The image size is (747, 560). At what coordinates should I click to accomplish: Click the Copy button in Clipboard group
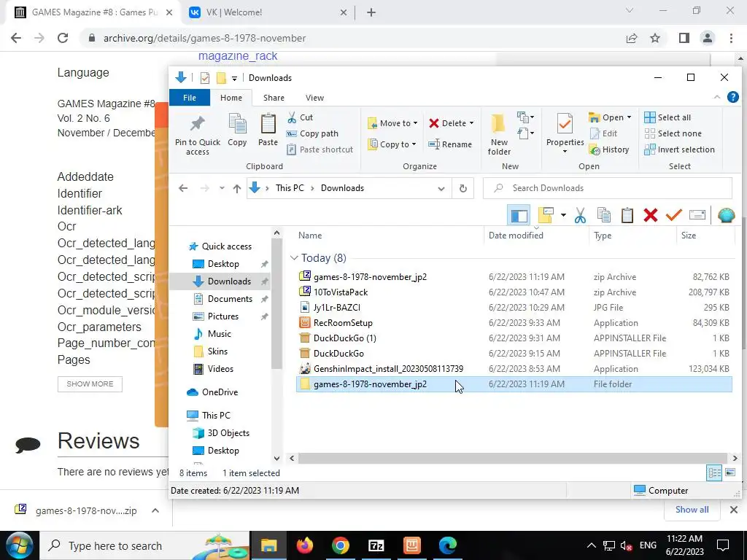click(237, 130)
